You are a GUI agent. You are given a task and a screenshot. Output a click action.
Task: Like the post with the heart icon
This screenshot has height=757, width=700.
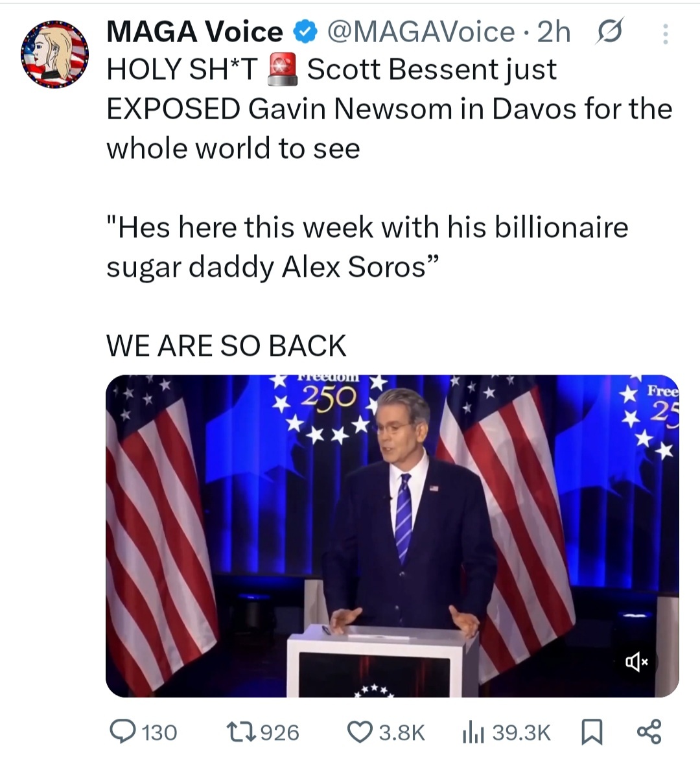coord(359,732)
